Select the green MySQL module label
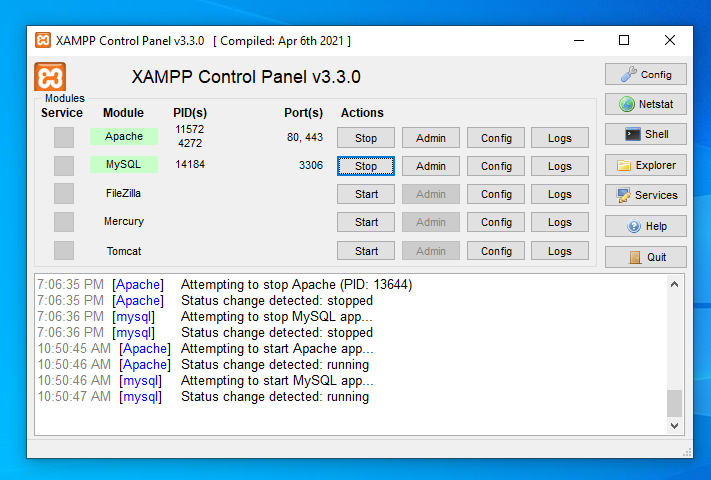The image size is (711, 480). click(x=124, y=165)
